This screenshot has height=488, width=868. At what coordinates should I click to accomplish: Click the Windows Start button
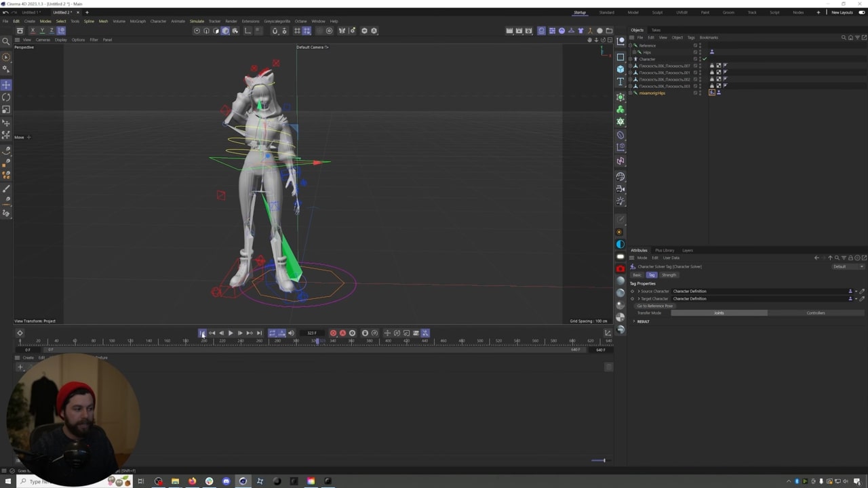[x=8, y=481]
